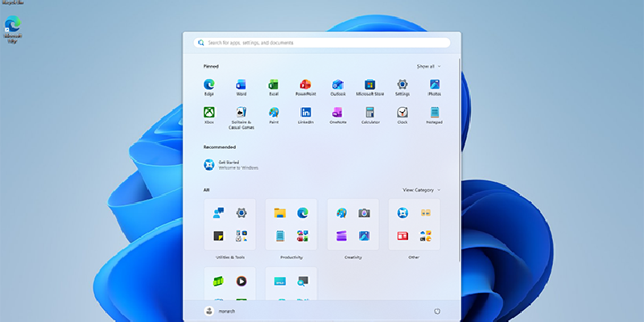Open Edge inside the Productivity group
The height and width of the screenshot is (322, 644).
click(x=303, y=213)
